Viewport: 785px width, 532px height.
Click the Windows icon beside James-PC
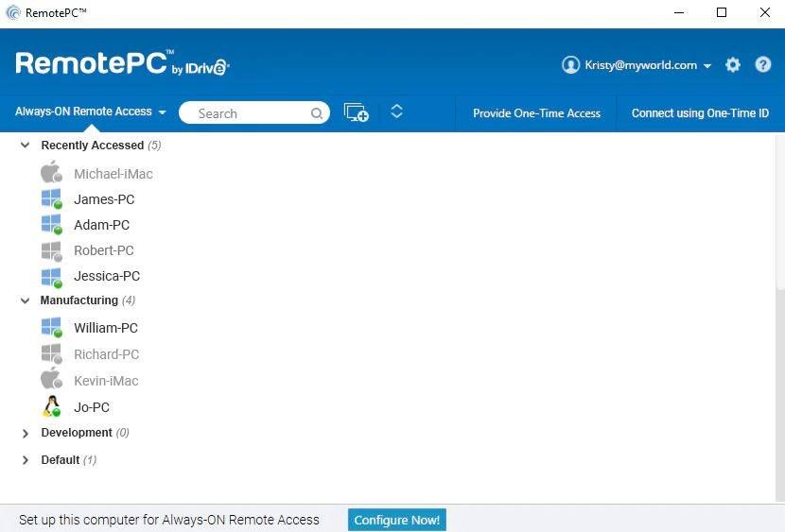click(x=52, y=198)
